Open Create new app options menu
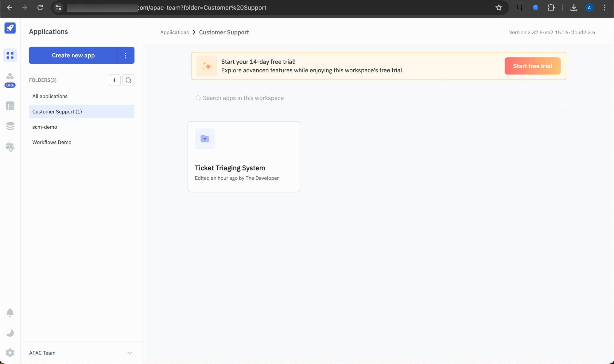 pos(126,56)
